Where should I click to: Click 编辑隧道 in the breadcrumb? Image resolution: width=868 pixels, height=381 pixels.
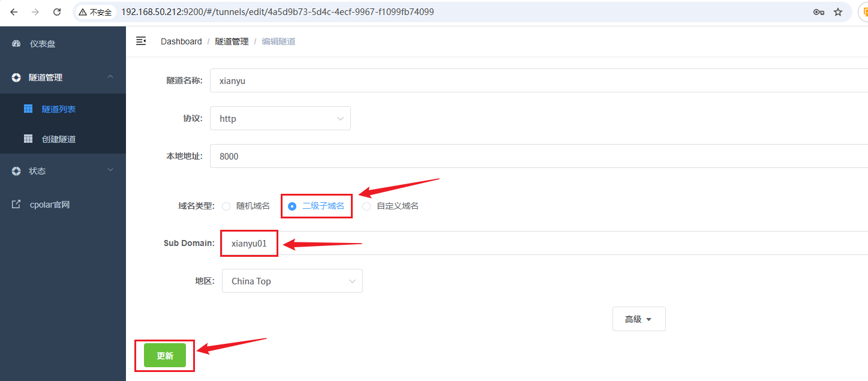[279, 41]
